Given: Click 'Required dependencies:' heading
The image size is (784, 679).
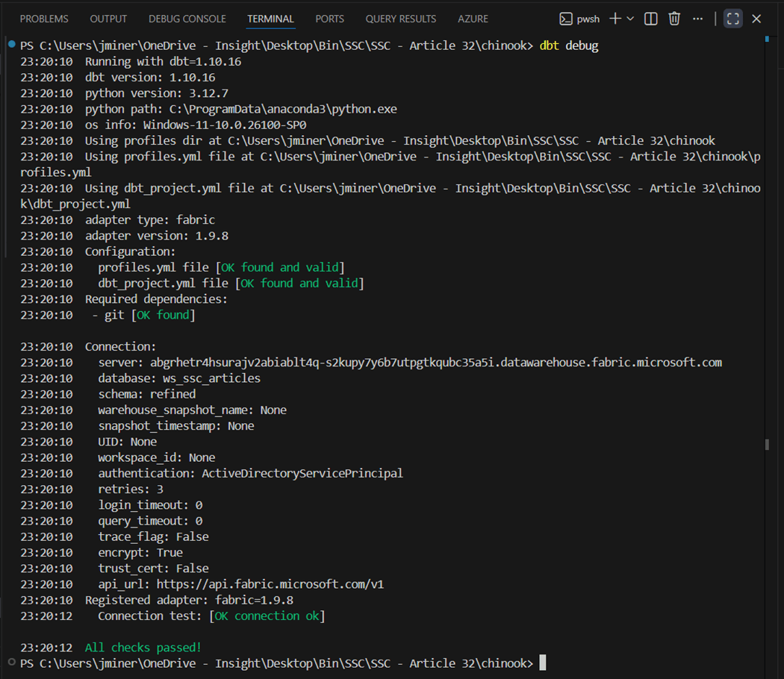Looking at the screenshot, I should [156, 299].
